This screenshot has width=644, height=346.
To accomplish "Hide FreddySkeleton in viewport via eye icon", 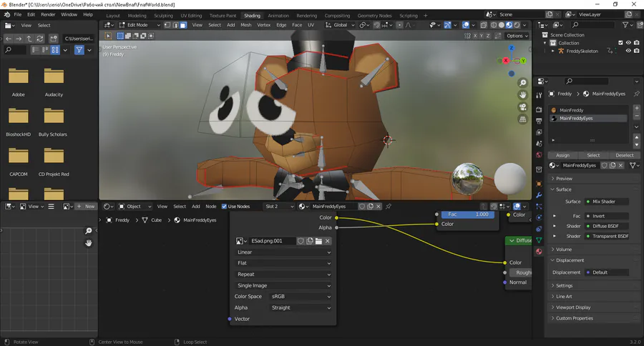I will pyautogui.click(x=628, y=51).
